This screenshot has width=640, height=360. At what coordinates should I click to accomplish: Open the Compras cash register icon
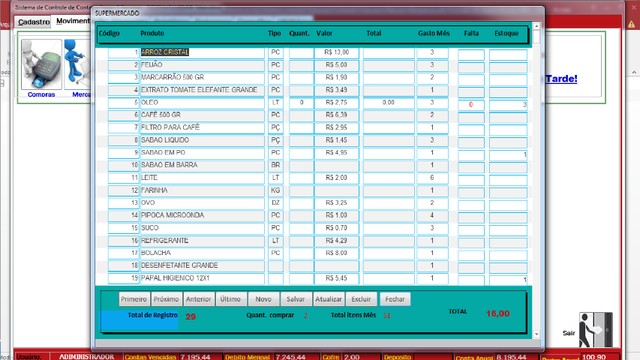tap(41, 64)
